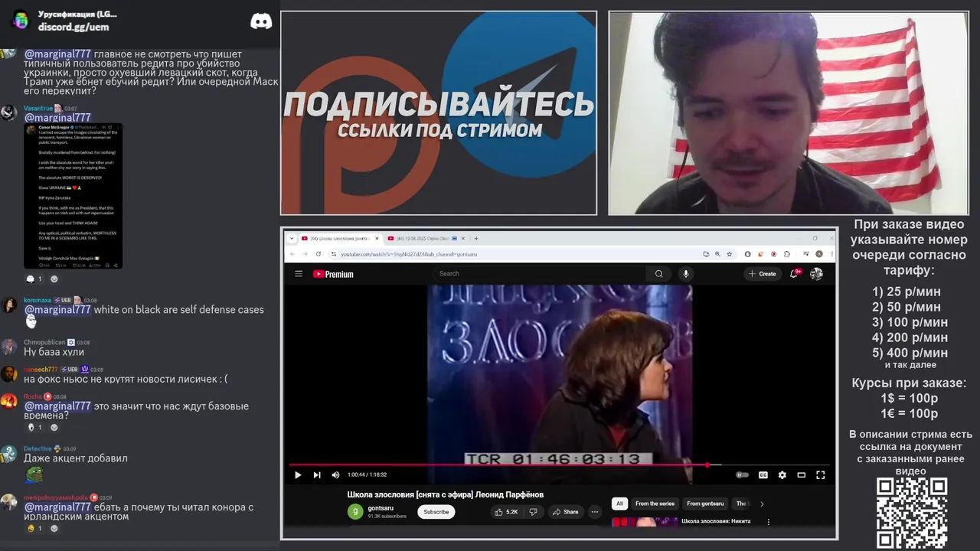Screen dimensions: 980x551
Task: Dislike the video
Action: (534, 512)
